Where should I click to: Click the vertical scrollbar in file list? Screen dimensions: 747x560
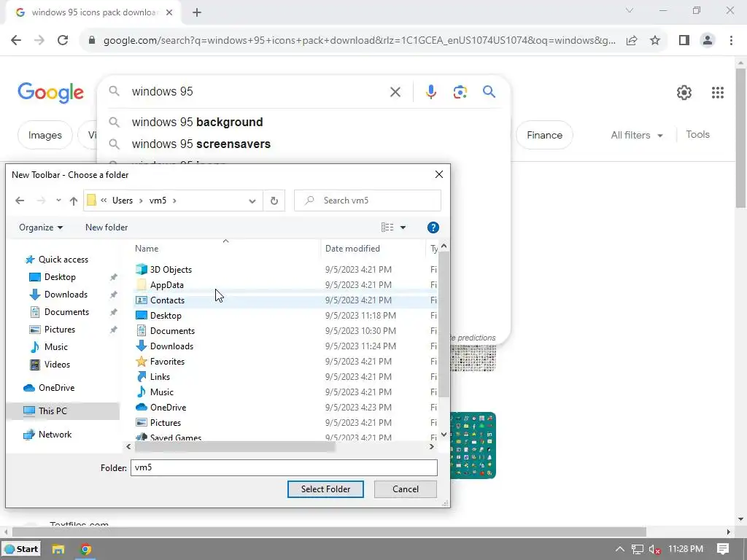tap(444, 324)
